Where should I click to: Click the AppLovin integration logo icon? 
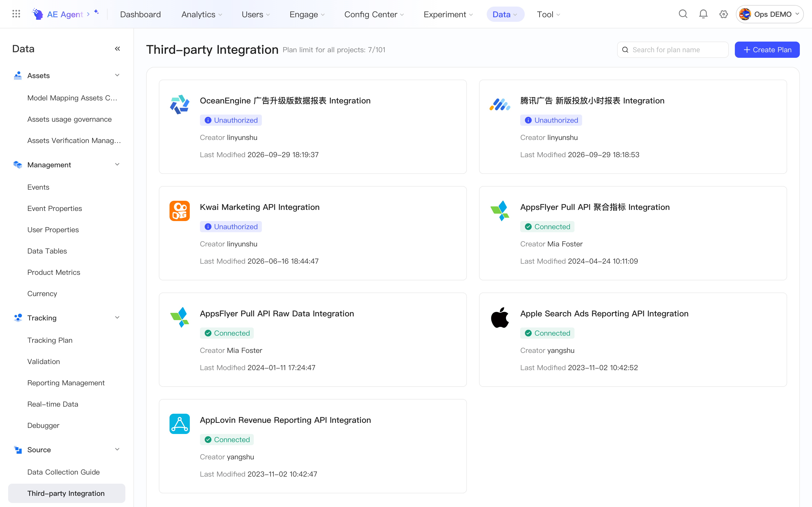(179, 424)
